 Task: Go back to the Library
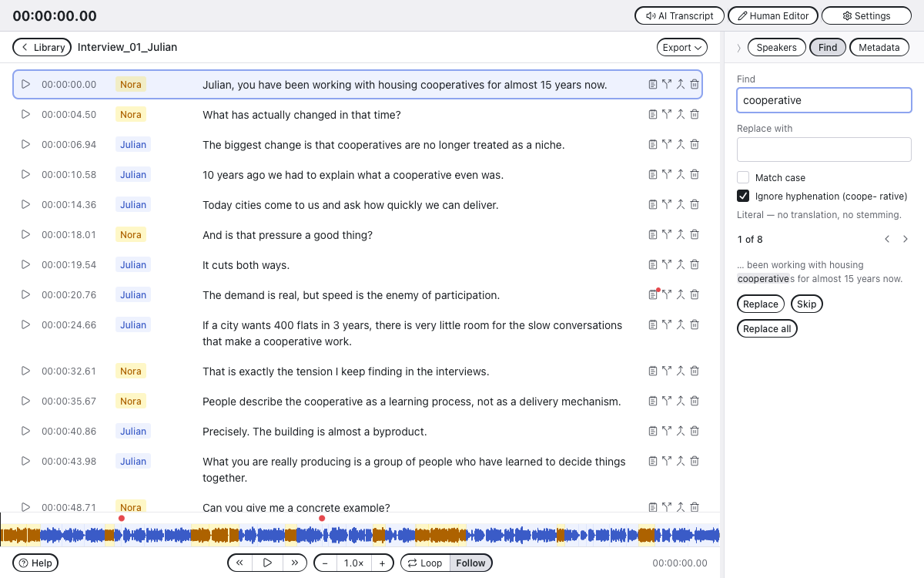point(42,47)
